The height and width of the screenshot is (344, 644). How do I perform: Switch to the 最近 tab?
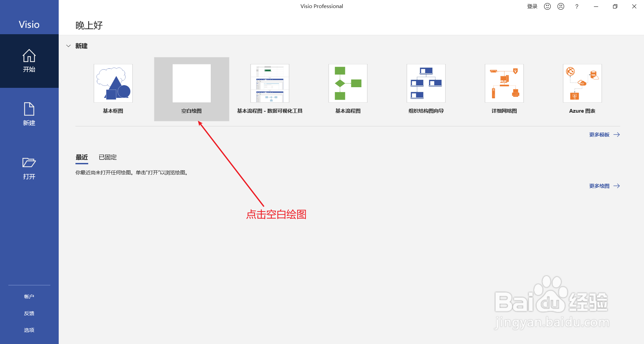tap(82, 157)
